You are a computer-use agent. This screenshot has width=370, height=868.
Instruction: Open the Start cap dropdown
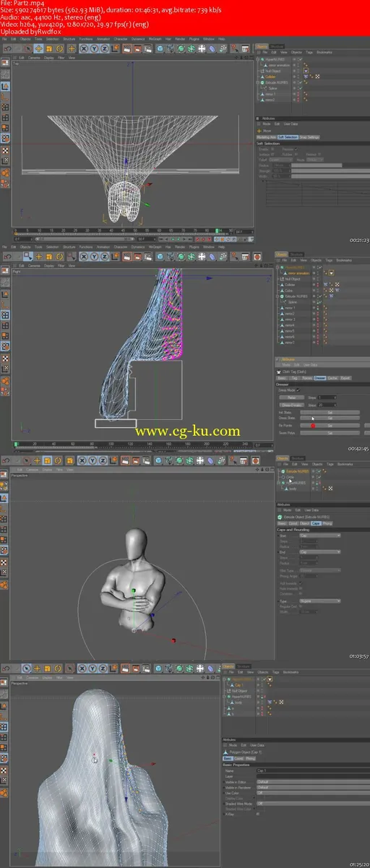coord(320,536)
